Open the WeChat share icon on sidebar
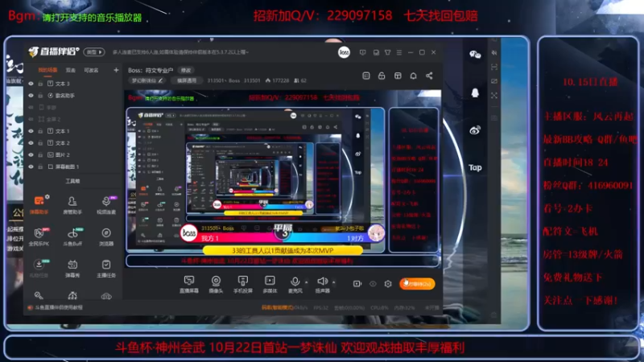 click(x=475, y=55)
